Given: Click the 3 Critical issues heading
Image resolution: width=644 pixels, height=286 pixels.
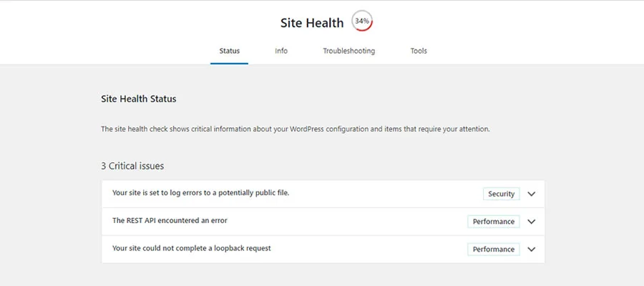Looking at the screenshot, I should click(x=132, y=166).
